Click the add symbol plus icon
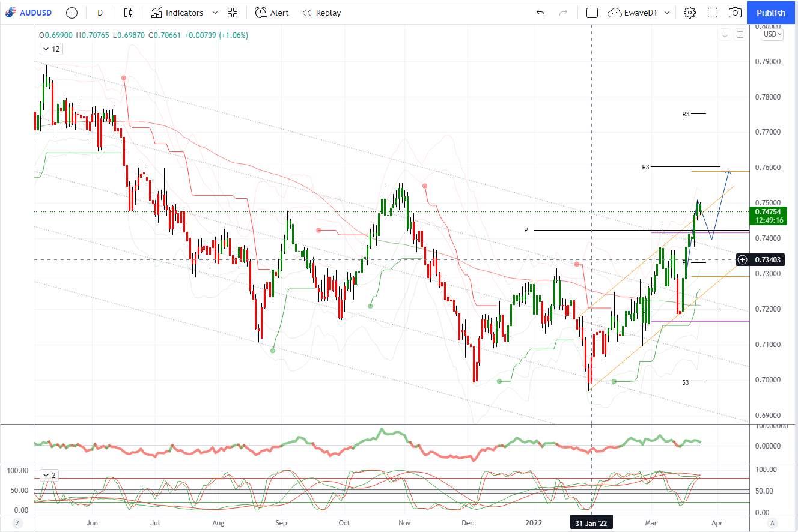The width and height of the screenshot is (798, 532). (x=72, y=13)
